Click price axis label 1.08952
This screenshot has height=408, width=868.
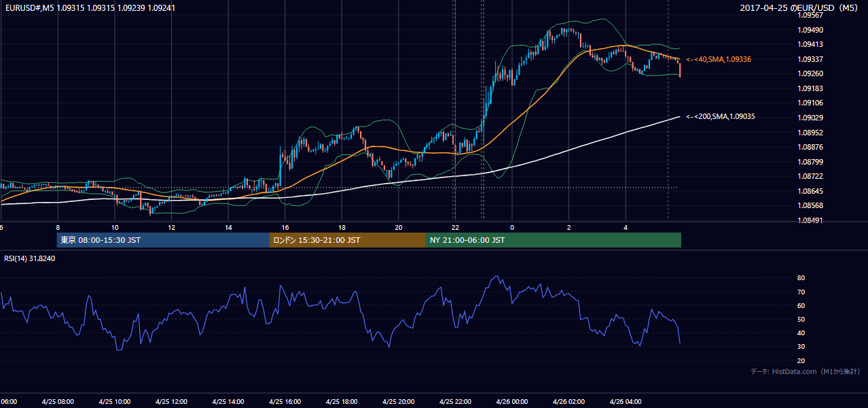click(x=811, y=133)
